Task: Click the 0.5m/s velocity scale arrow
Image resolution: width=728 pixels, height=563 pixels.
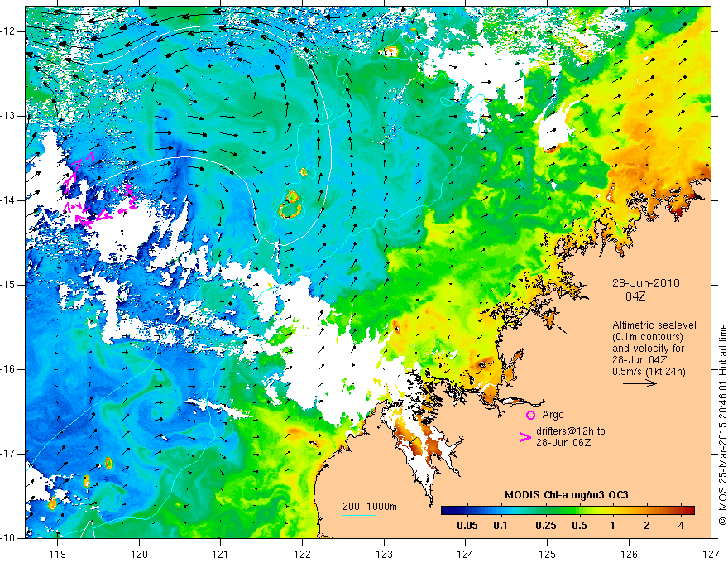Action: 639,383
